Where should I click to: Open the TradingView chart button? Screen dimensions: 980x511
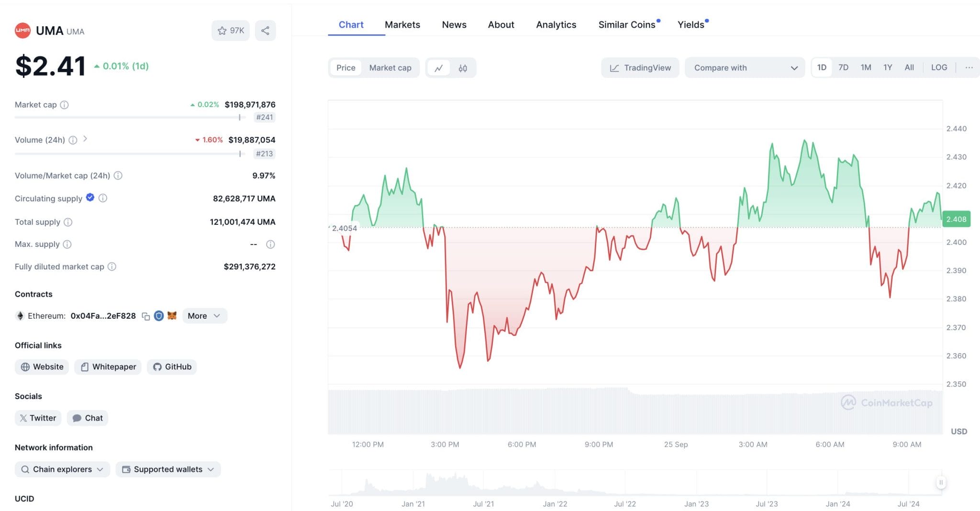pyautogui.click(x=640, y=68)
